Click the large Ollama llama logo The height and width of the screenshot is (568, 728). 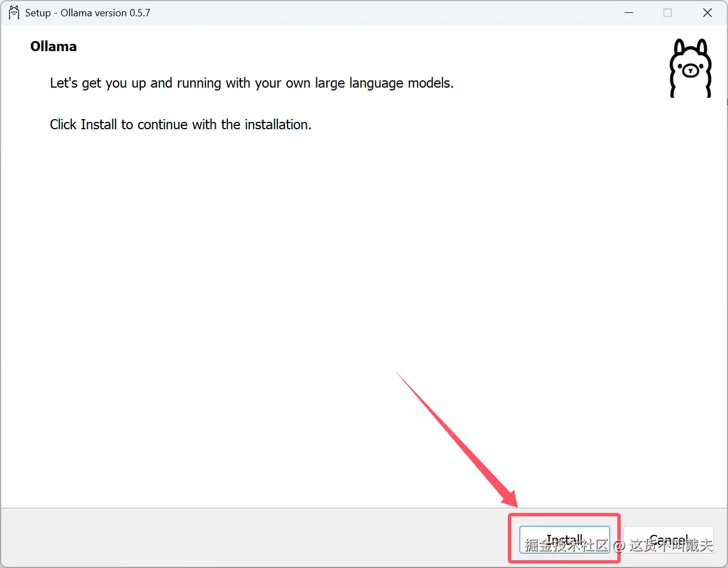(x=690, y=68)
